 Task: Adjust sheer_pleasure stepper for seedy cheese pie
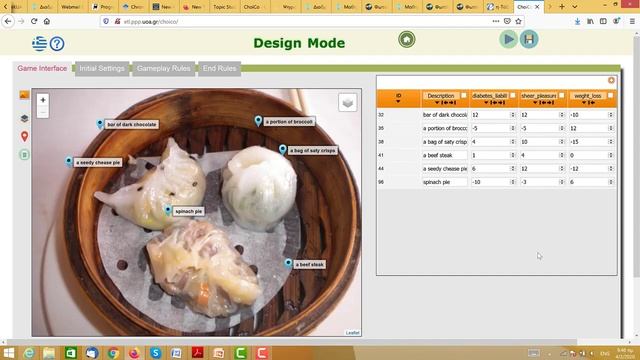pos(562,169)
